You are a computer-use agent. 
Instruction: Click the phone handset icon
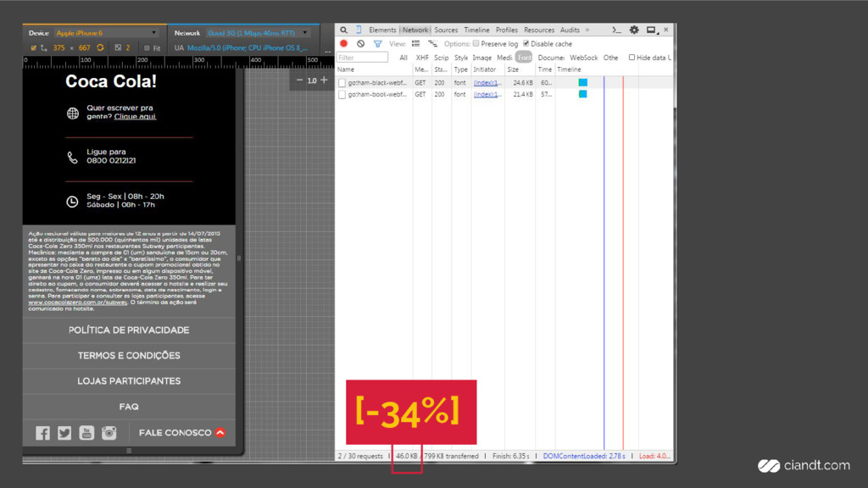click(x=73, y=157)
